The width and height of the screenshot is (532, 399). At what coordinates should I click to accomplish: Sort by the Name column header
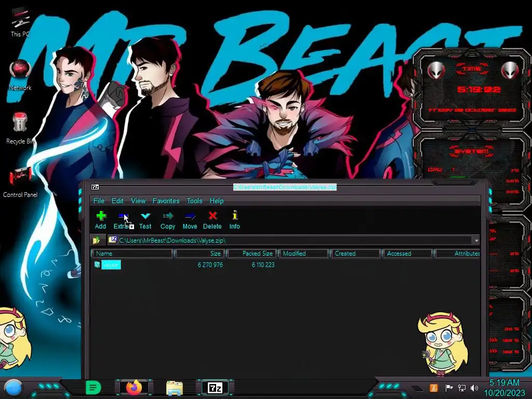click(x=132, y=254)
